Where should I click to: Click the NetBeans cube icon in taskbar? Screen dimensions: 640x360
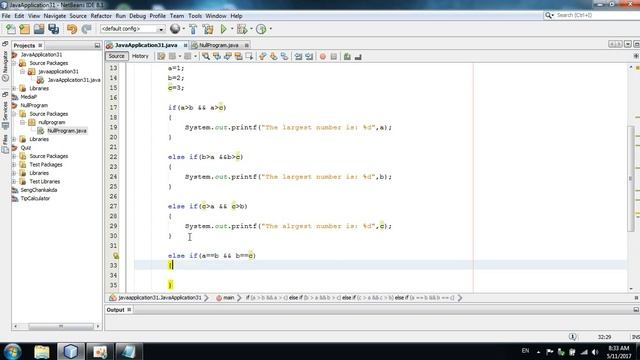coord(71,351)
